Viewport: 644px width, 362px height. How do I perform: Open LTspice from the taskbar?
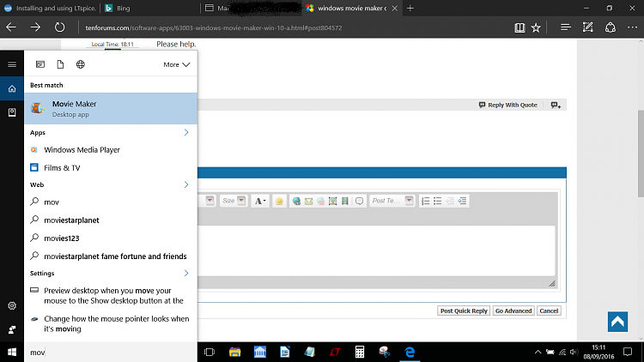[335, 353]
